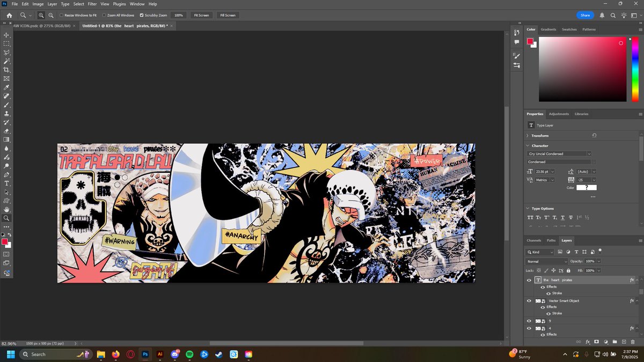
Task: Open the Plugins menu
Action: coord(119,4)
